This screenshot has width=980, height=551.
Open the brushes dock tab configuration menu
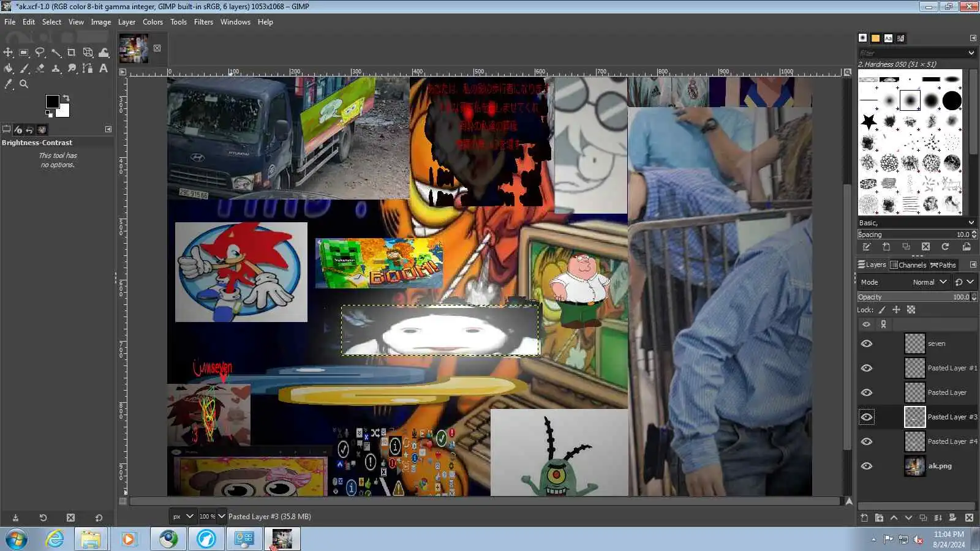pos(973,38)
